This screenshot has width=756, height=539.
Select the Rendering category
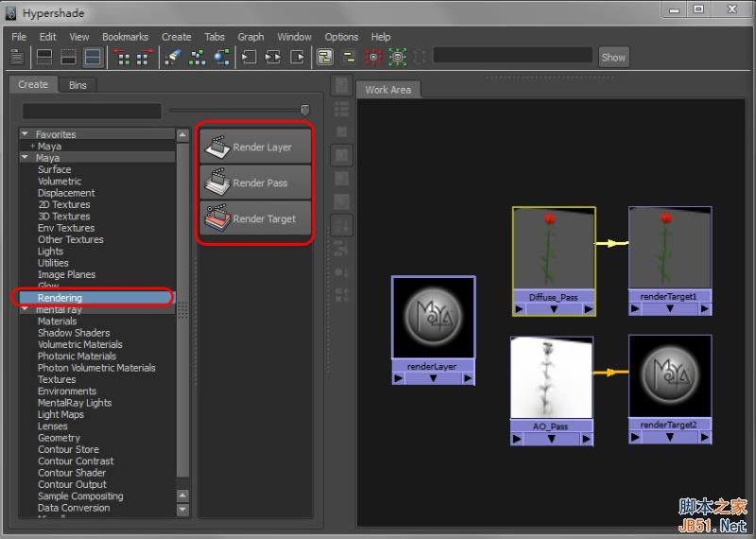pos(97,298)
